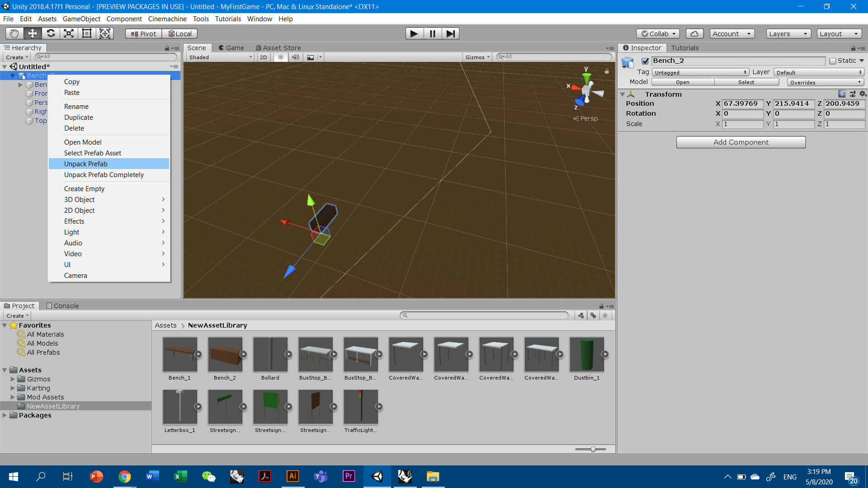Open the Layout dropdown
The height and width of the screenshot is (488, 868).
(x=839, y=34)
